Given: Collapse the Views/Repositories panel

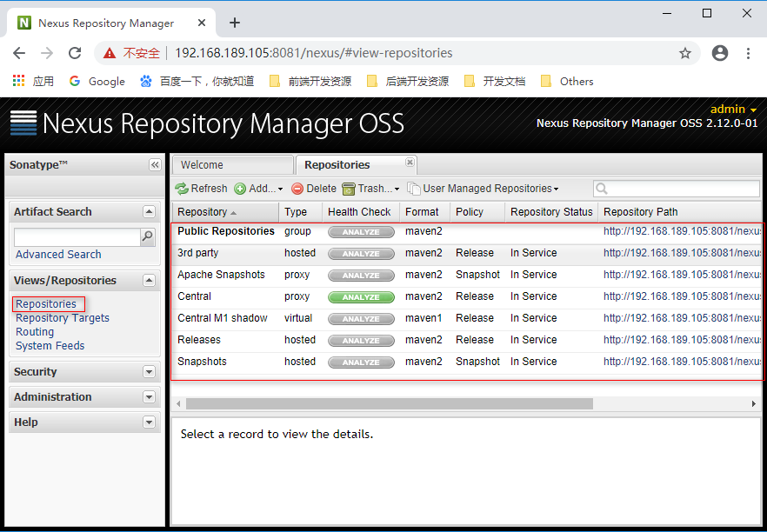Looking at the screenshot, I should click(x=149, y=280).
